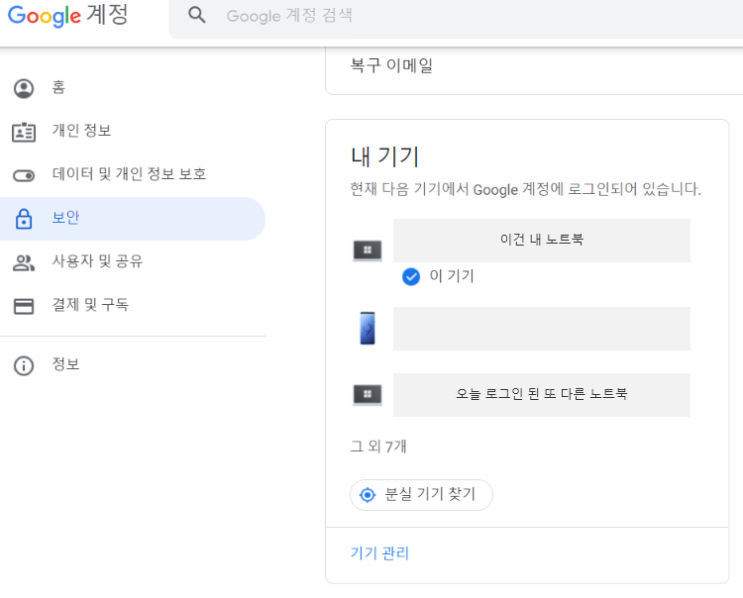Click the blue checkmark next to 이 기기
The width and height of the screenshot is (743, 598).
(x=410, y=277)
